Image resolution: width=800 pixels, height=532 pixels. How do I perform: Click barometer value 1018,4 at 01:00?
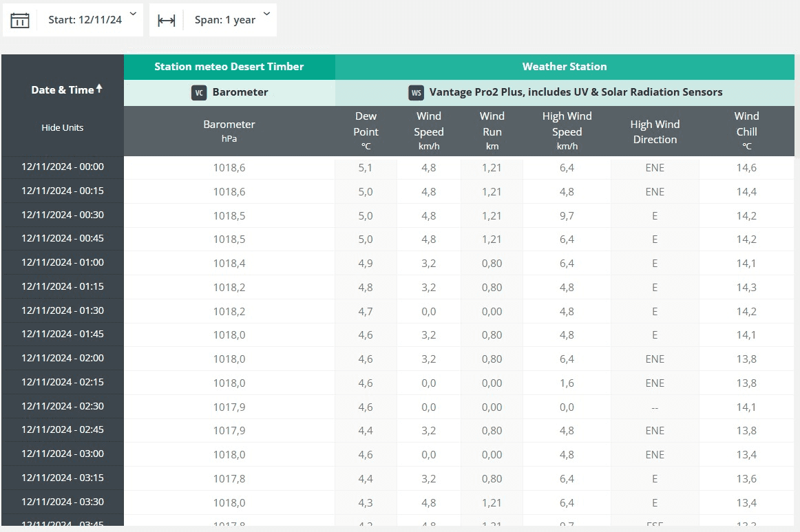229,264
